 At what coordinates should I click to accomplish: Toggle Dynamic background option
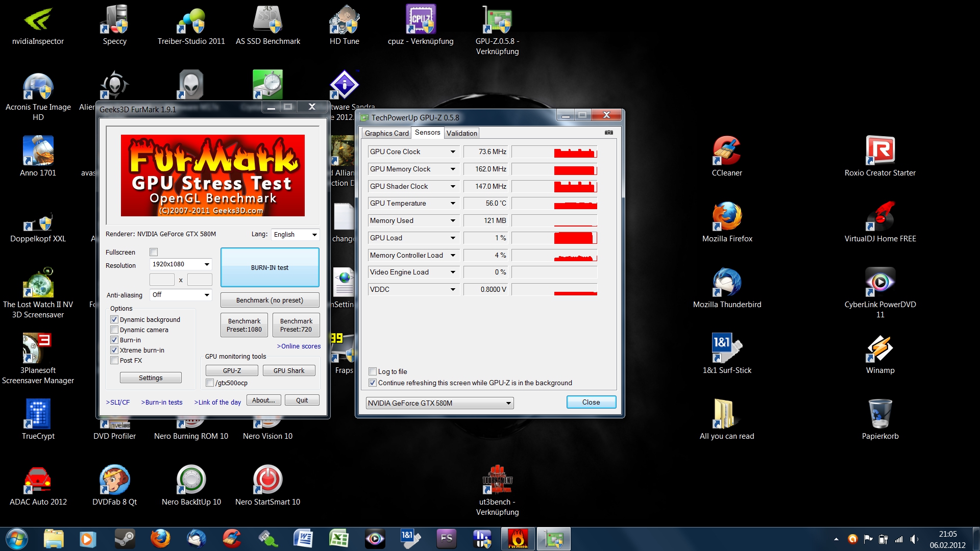114,319
